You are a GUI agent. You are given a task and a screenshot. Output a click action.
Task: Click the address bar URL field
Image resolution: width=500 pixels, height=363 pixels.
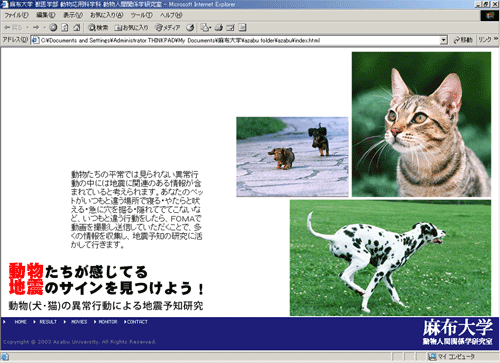(x=239, y=40)
